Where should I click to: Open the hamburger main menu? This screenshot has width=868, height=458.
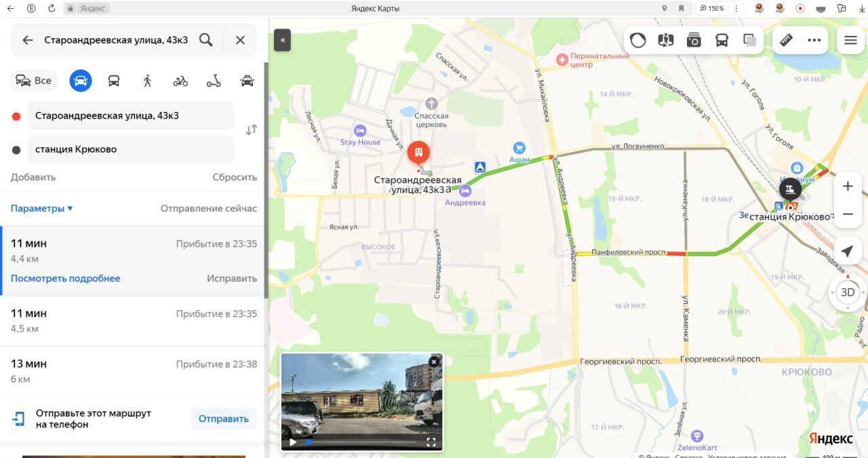click(x=850, y=40)
